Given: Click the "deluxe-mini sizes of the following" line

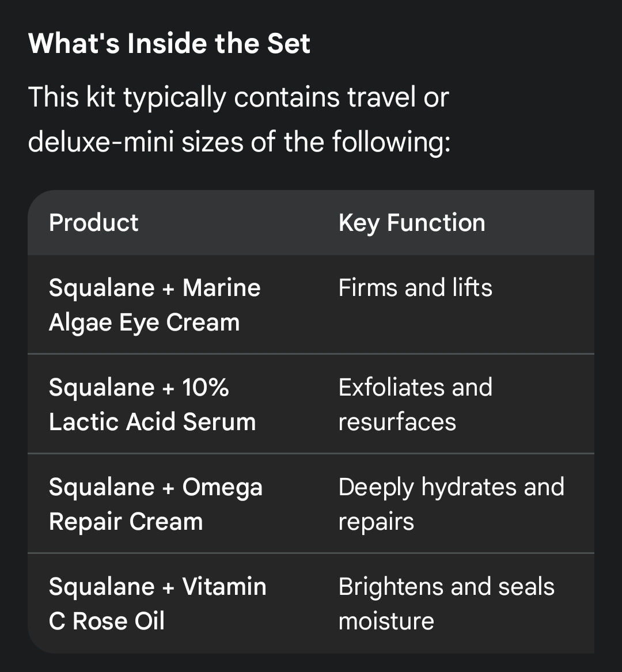Looking at the screenshot, I should tap(239, 142).
